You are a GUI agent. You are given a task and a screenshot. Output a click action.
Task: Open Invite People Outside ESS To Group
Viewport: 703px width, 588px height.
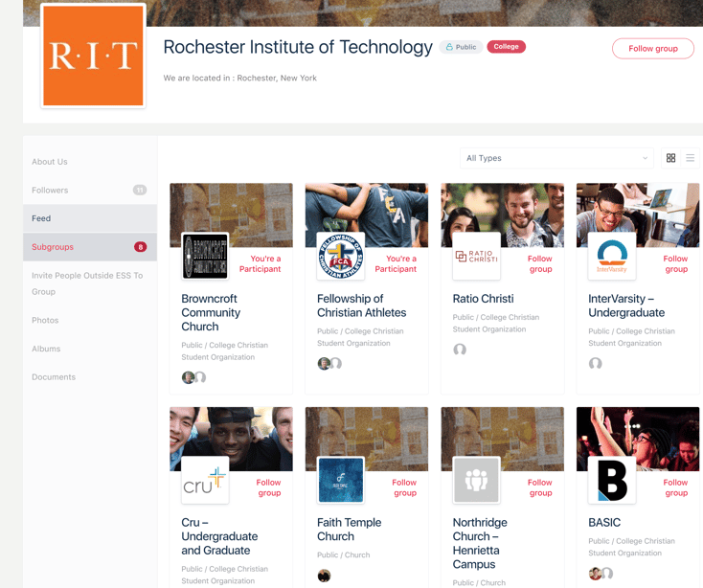[x=87, y=283]
